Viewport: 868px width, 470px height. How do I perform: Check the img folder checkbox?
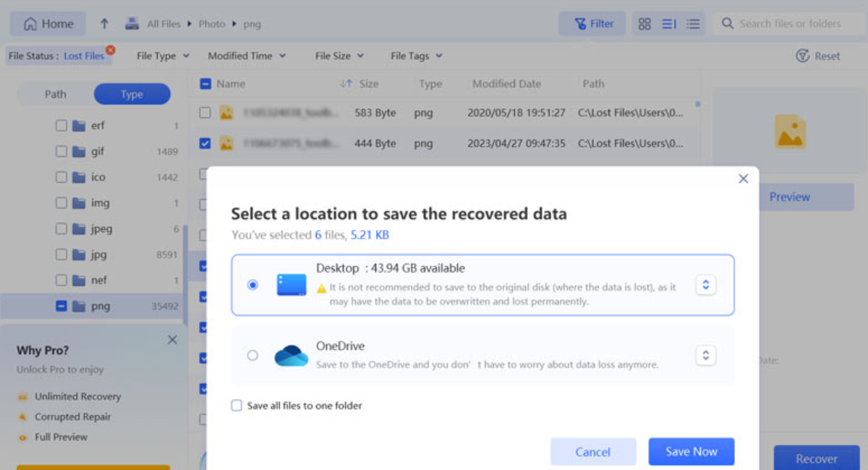[x=61, y=203]
